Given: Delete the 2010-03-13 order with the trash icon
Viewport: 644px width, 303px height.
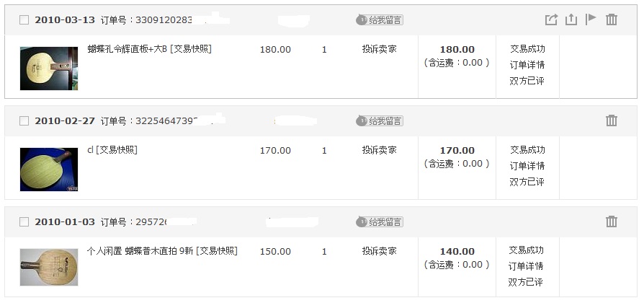Looking at the screenshot, I should [612, 19].
